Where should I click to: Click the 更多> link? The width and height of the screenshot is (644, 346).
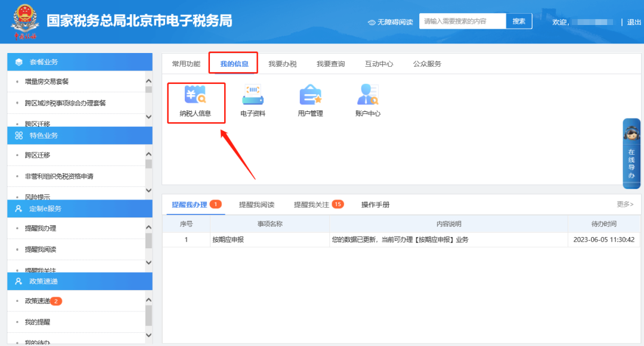click(x=625, y=204)
